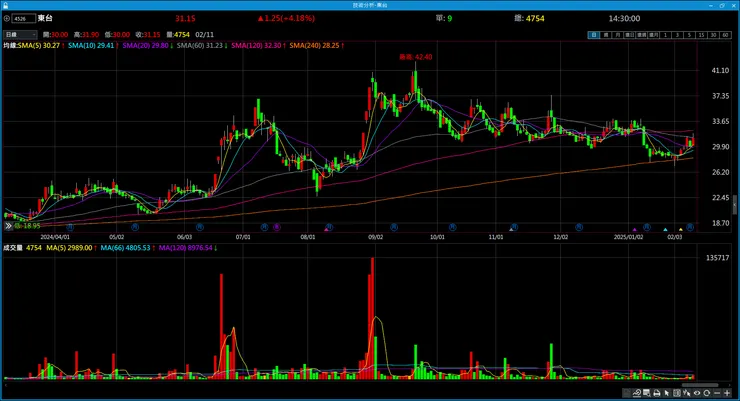This screenshot has height=401, width=740.
Task: Click the yellow triangle marker near 02/03
Action: (x=681, y=230)
